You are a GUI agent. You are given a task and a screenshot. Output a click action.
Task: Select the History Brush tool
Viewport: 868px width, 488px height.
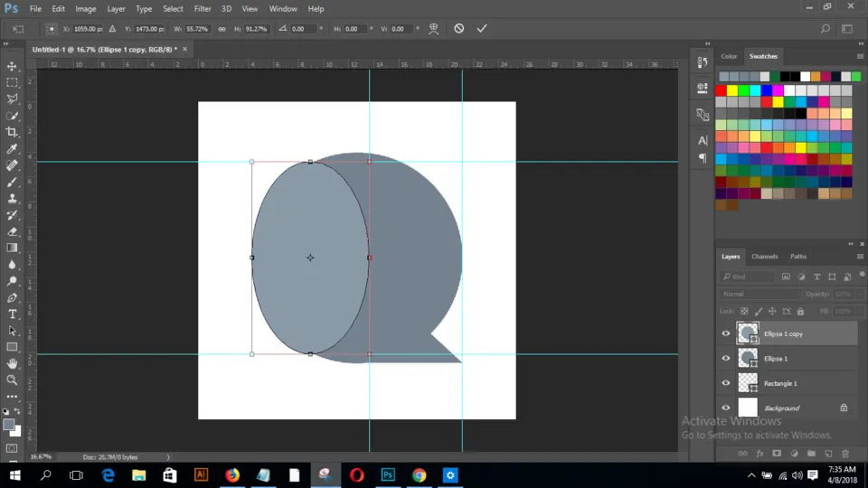point(12,215)
